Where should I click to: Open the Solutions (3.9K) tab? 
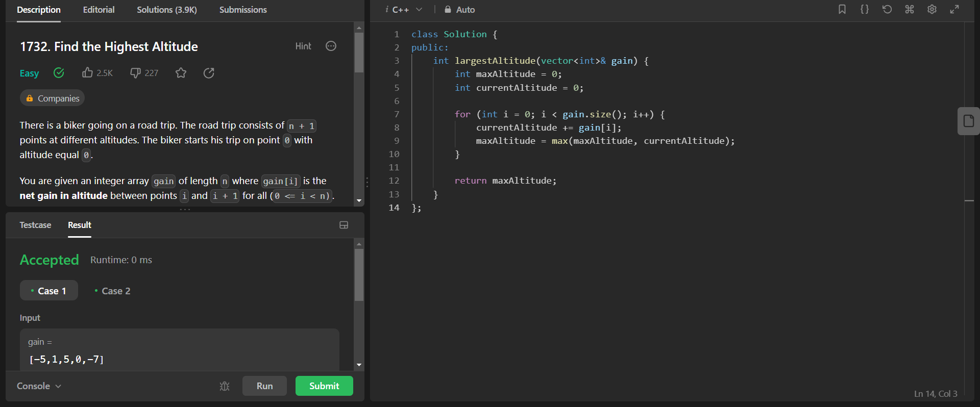coord(167,10)
